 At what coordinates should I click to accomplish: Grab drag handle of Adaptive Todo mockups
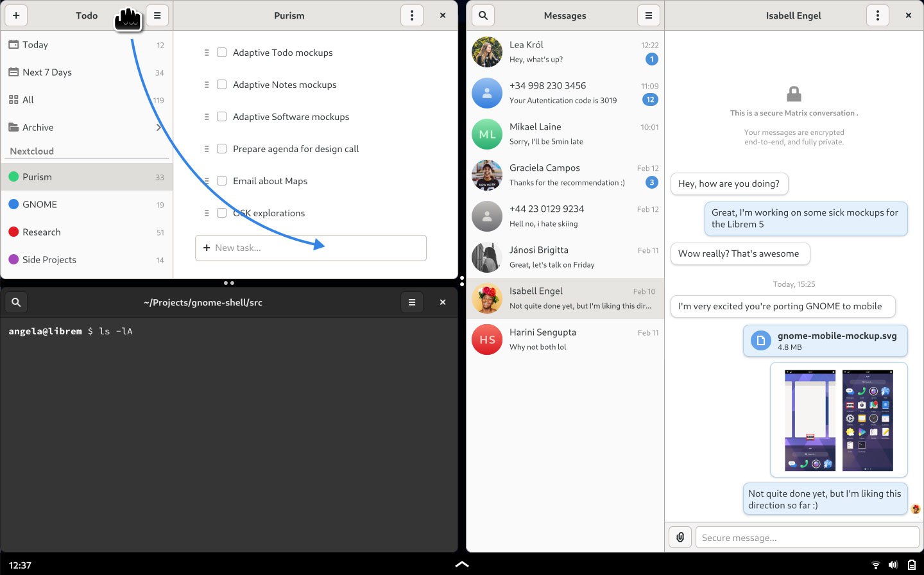[207, 53]
